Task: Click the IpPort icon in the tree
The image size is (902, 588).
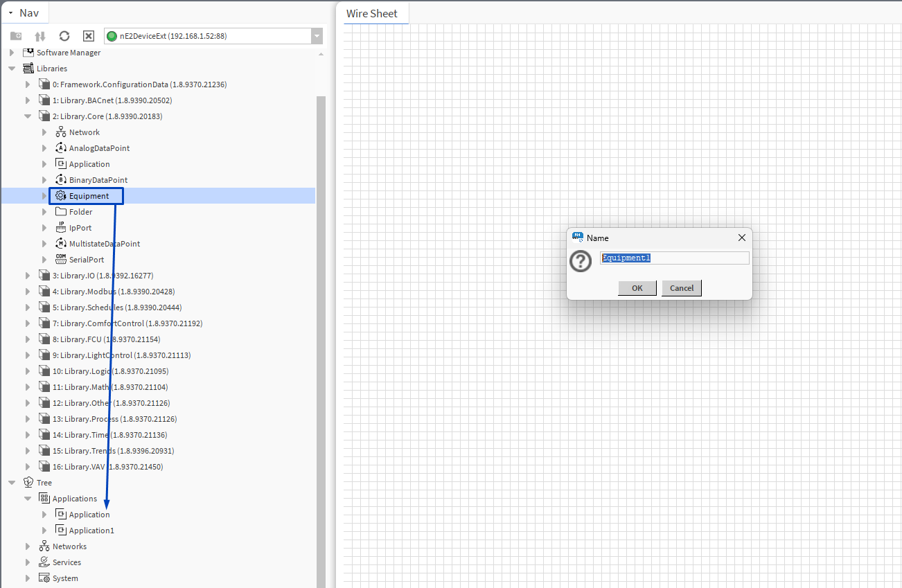Action: pyautogui.click(x=61, y=228)
